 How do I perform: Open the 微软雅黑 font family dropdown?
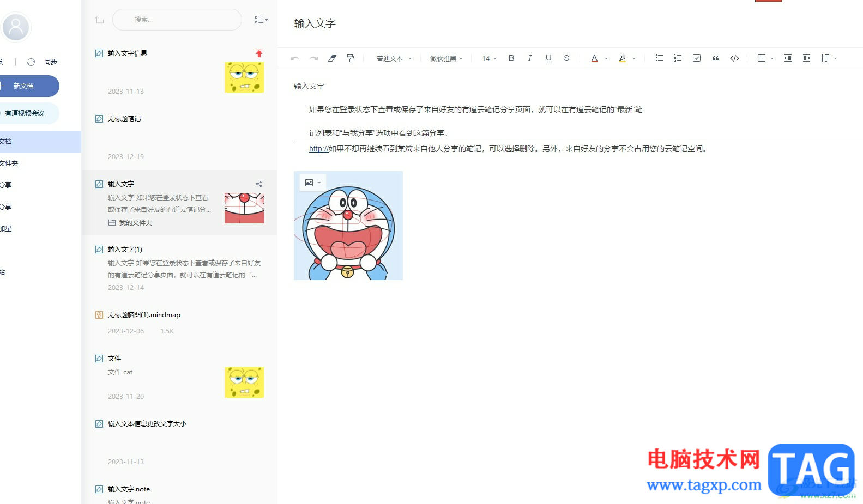coord(446,58)
